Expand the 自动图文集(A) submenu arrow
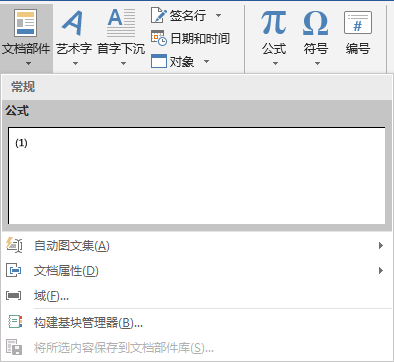This screenshot has width=394, height=362. [x=381, y=246]
